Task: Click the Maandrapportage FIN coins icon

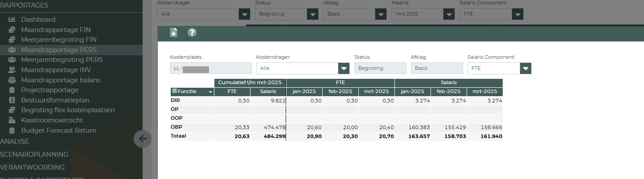Action: click(12, 30)
